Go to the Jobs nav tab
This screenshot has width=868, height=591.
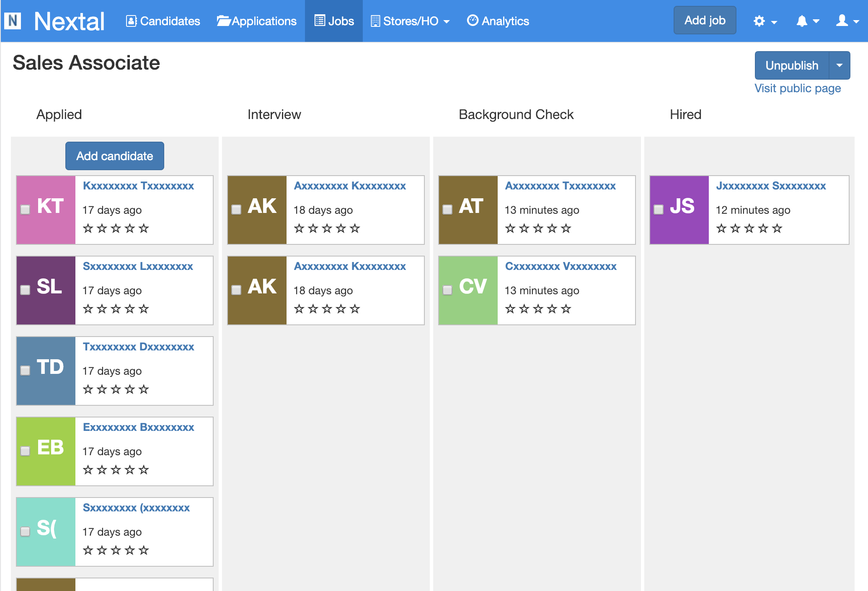(334, 21)
